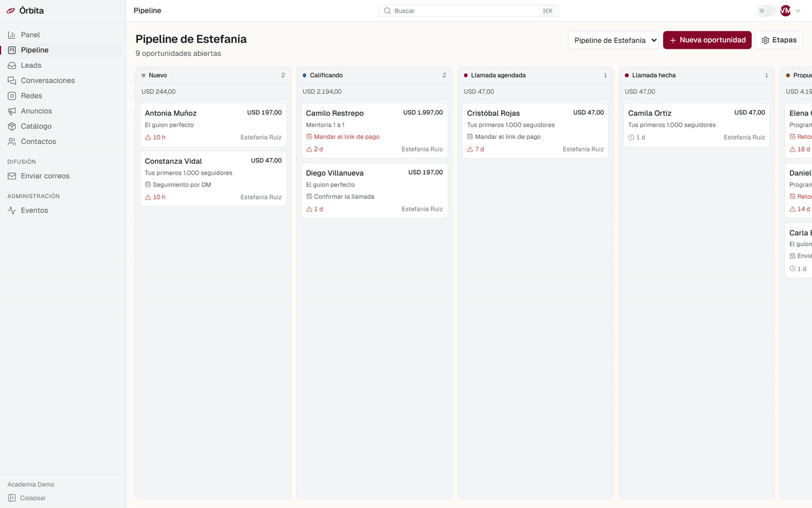Click Confirmar la llamada calendar icon
Viewport: 812px width, 508px height.
[309, 197]
